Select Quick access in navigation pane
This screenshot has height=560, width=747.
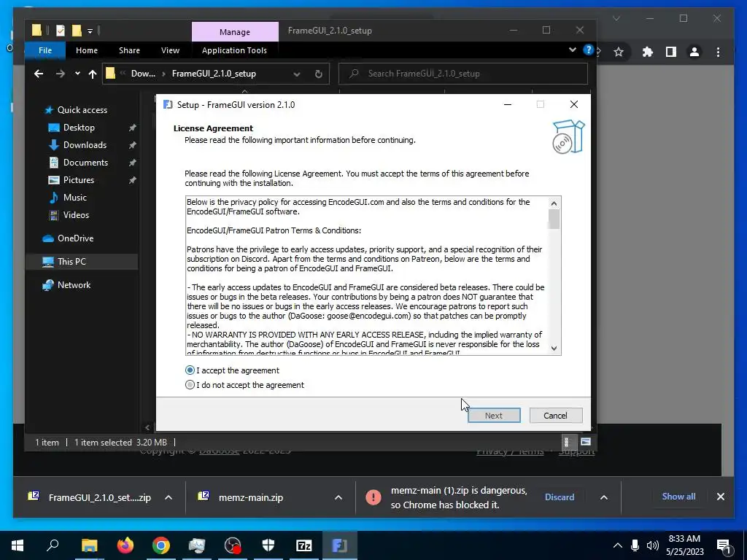click(75, 110)
